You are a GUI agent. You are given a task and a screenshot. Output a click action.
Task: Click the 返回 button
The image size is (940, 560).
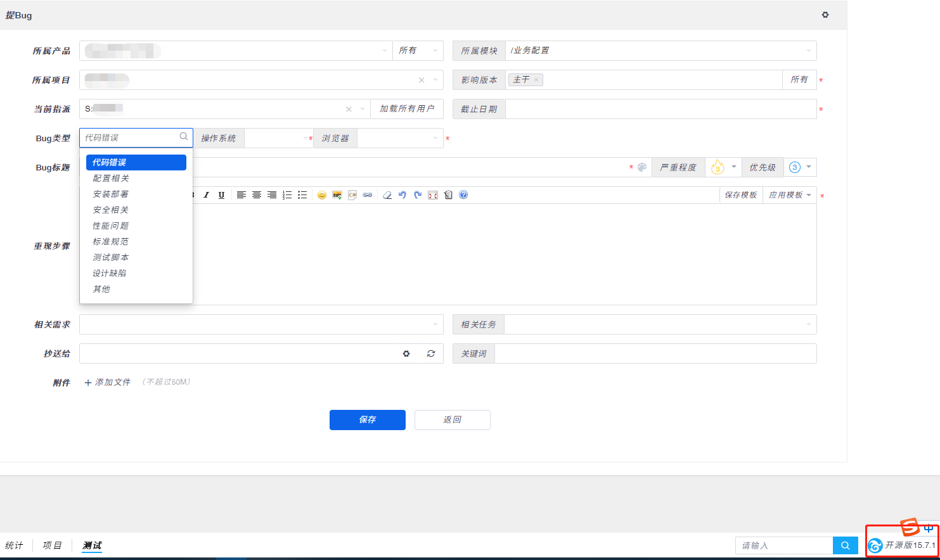453,420
